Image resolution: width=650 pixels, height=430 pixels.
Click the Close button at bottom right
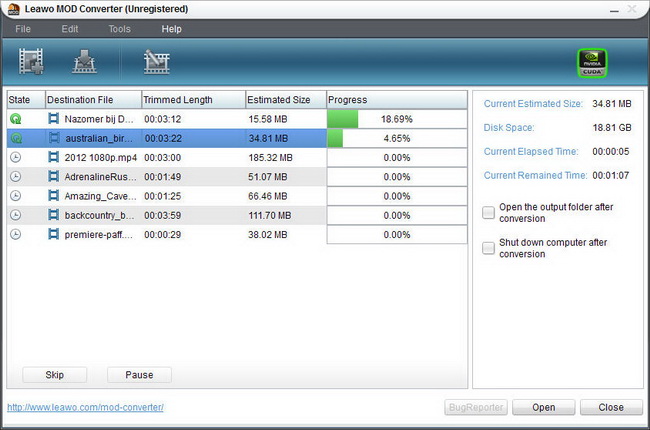(x=611, y=408)
